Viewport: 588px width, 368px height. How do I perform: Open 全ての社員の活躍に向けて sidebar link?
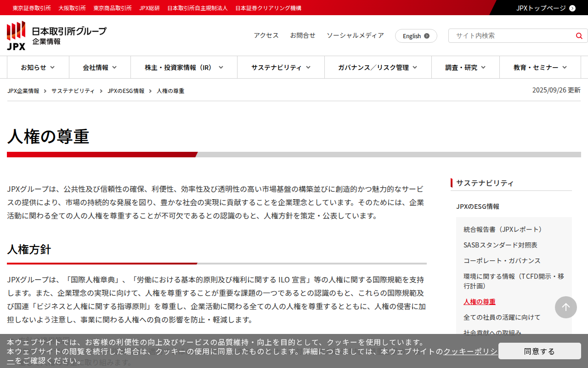502,317
